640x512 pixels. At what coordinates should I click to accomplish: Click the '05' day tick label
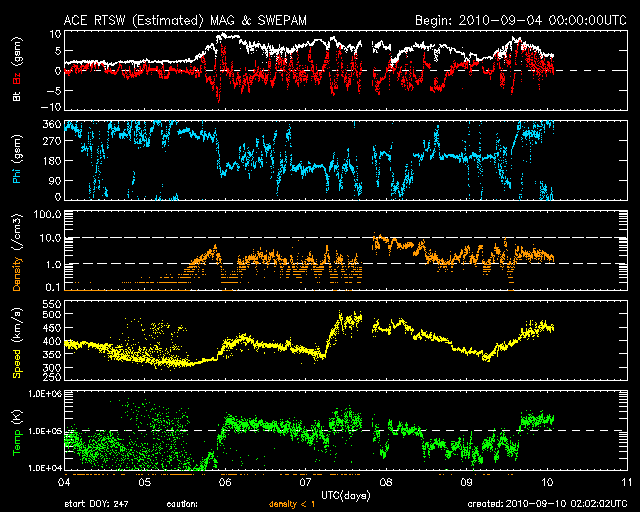click(x=144, y=483)
